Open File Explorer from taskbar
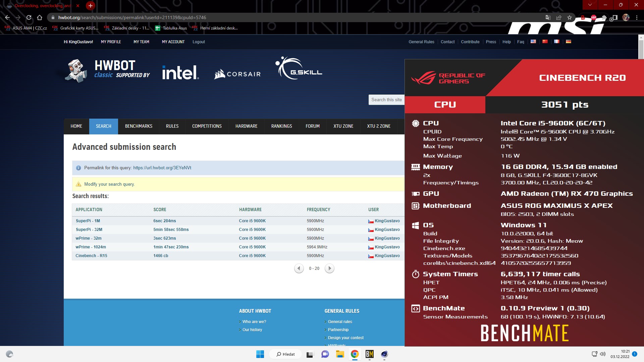This screenshot has height=362, width=644. click(340, 354)
